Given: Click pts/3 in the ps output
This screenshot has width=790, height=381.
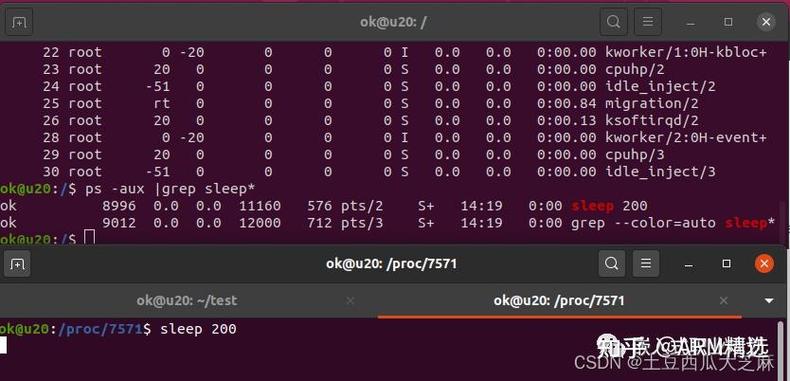Looking at the screenshot, I should pyautogui.click(x=362, y=223).
